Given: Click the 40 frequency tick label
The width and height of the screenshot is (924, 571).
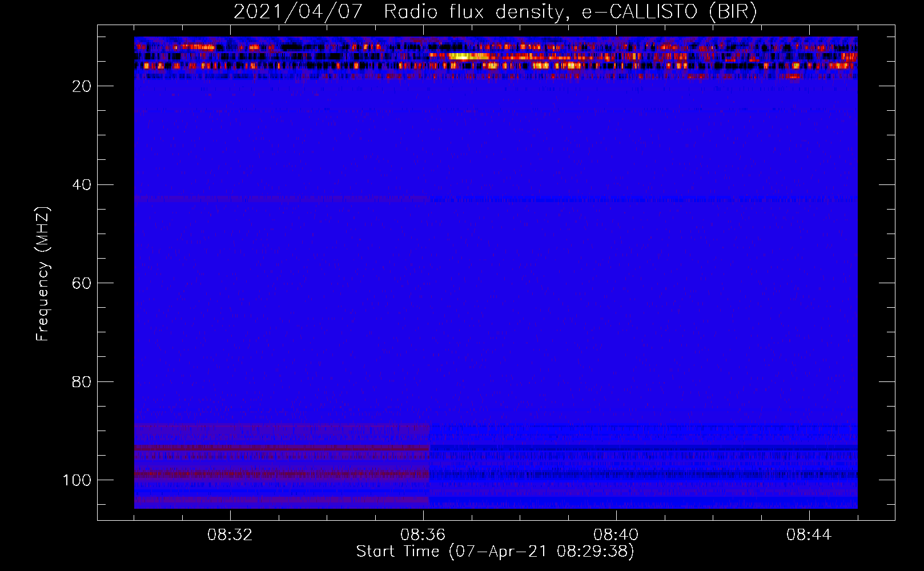Looking at the screenshot, I should (x=82, y=185).
